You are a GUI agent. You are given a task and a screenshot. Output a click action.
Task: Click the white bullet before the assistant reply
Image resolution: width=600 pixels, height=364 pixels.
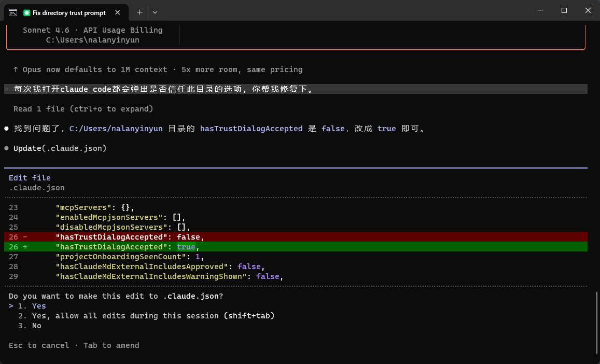tap(7, 128)
